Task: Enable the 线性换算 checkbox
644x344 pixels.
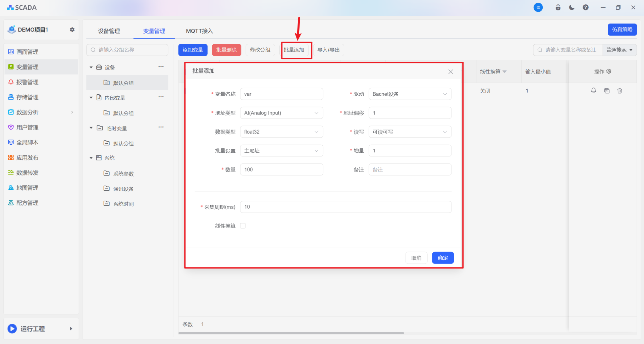Action: [x=243, y=226]
